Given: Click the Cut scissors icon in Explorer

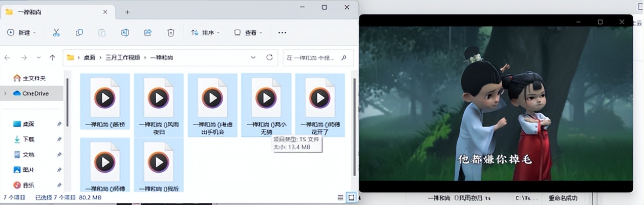Looking at the screenshot, I should [56, 32].
